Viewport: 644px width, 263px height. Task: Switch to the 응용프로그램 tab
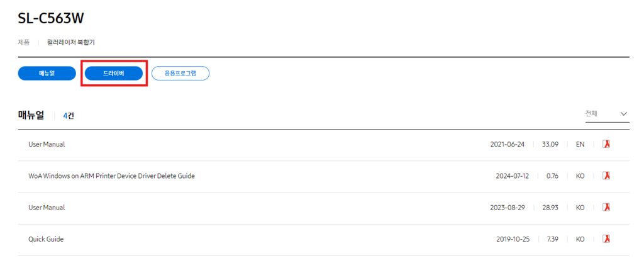tap(180, 74)
